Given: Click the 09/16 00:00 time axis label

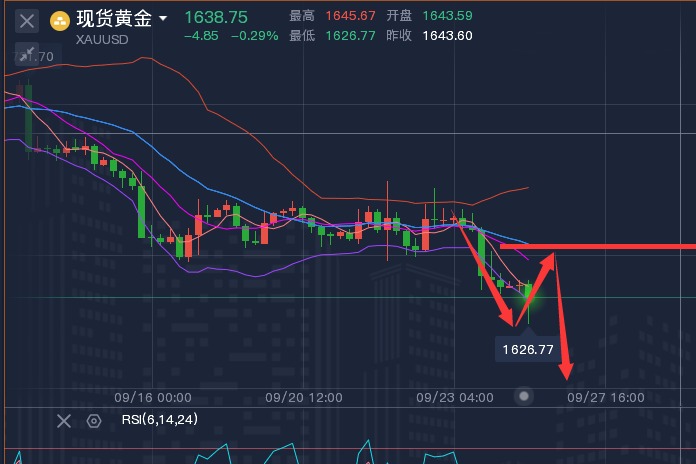Looking at the screenshot, I should click(152, 397).
